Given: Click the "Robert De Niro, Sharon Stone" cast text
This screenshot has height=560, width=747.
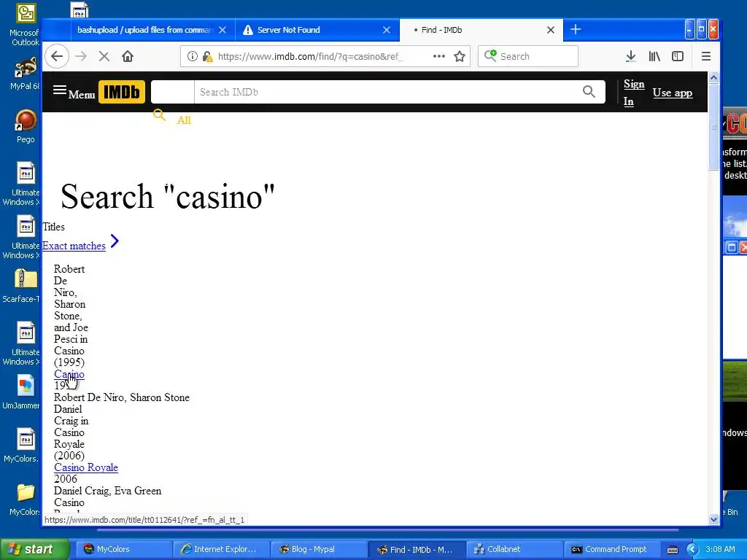Looking at the screenshot, I should (122, 397).
